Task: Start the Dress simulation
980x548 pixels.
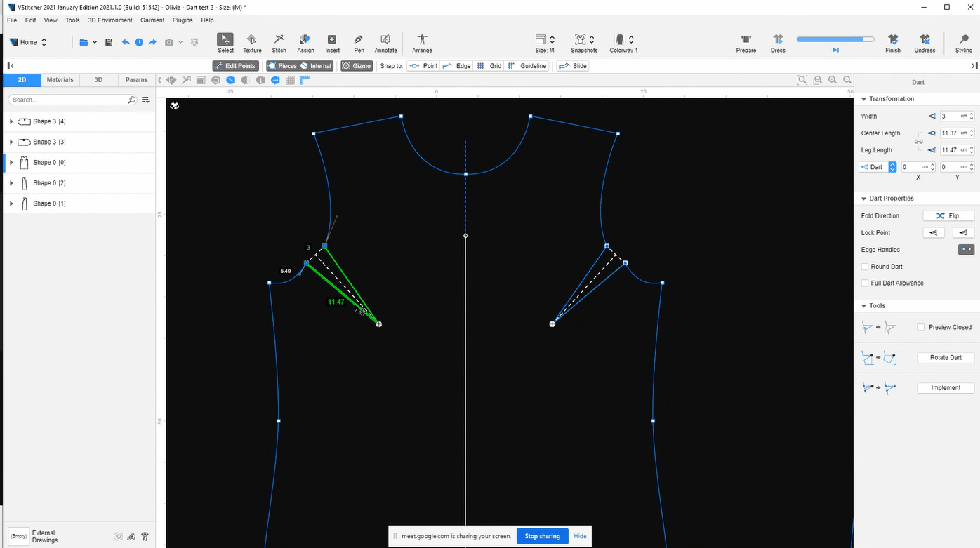Action: 778,43
